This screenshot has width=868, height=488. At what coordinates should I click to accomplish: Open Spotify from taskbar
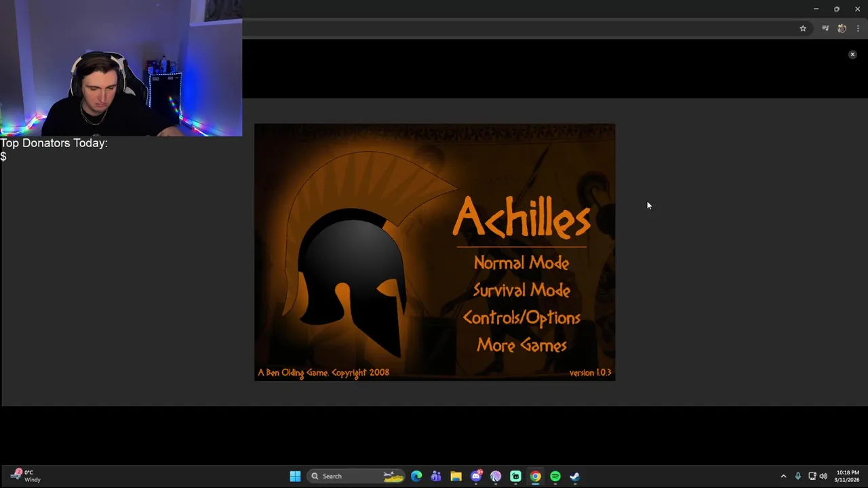555,476
